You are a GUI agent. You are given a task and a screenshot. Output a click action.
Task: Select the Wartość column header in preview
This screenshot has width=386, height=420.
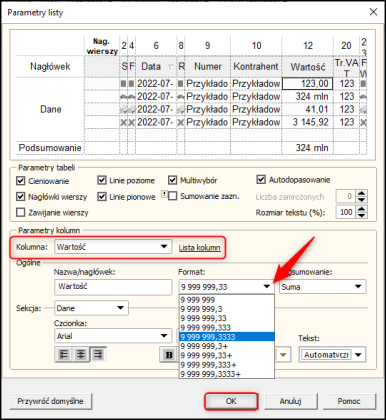[x=307, y=67]
